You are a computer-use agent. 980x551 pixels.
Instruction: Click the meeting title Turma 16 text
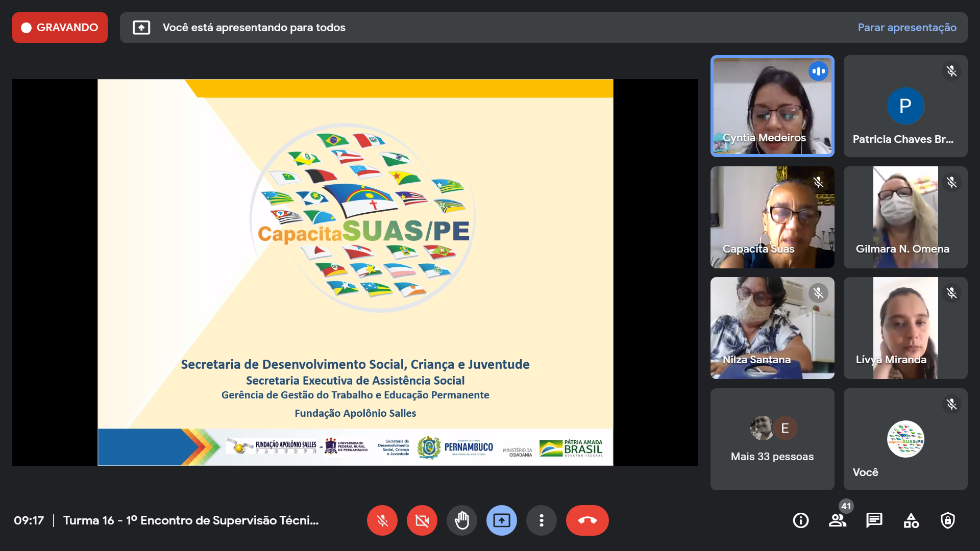tap(190, 520)
